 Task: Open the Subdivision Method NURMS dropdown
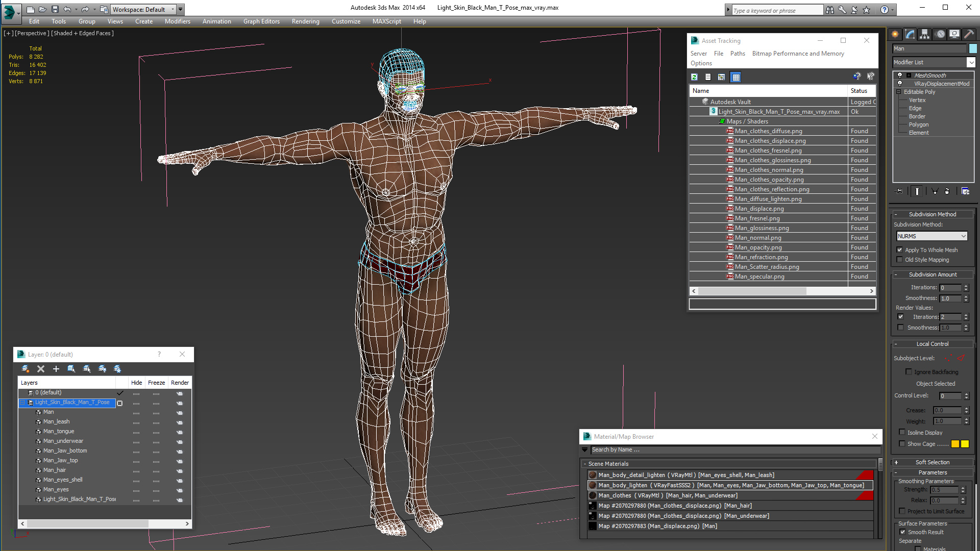[932, 236]
